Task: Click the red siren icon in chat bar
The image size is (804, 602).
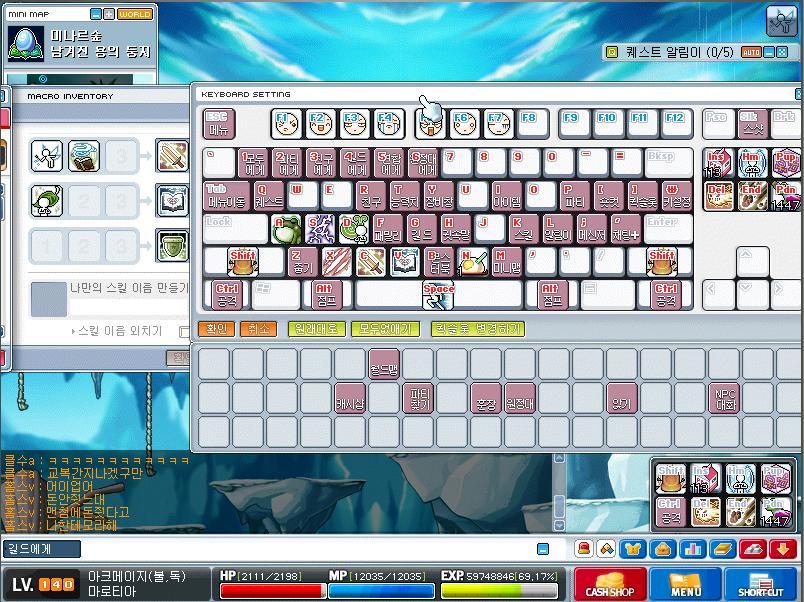Action: click(584, 549)
